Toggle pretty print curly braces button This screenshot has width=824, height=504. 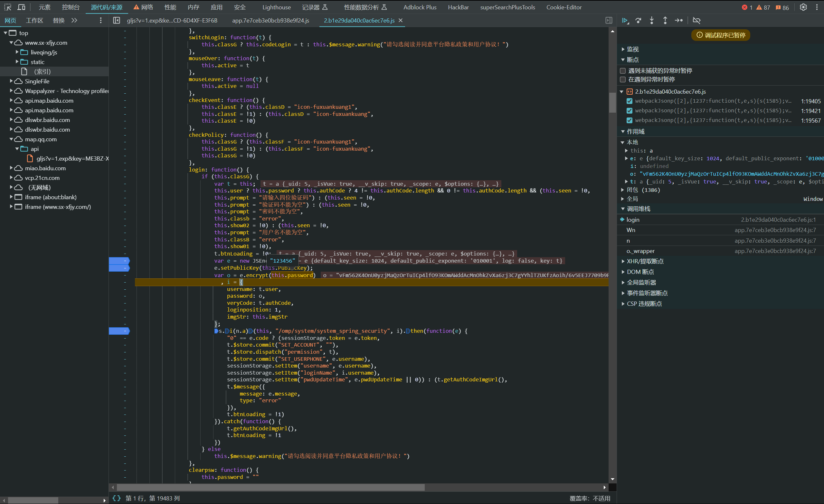point(116,498)
